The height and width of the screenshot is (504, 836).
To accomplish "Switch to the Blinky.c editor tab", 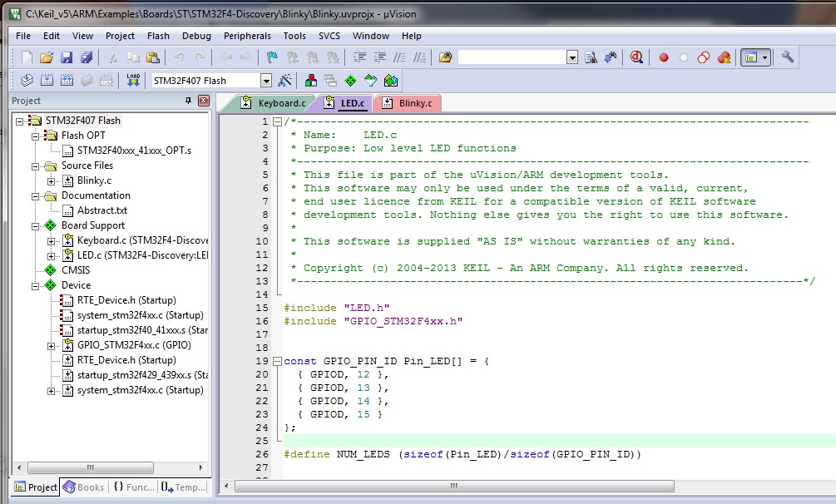I will coord(415,103).
